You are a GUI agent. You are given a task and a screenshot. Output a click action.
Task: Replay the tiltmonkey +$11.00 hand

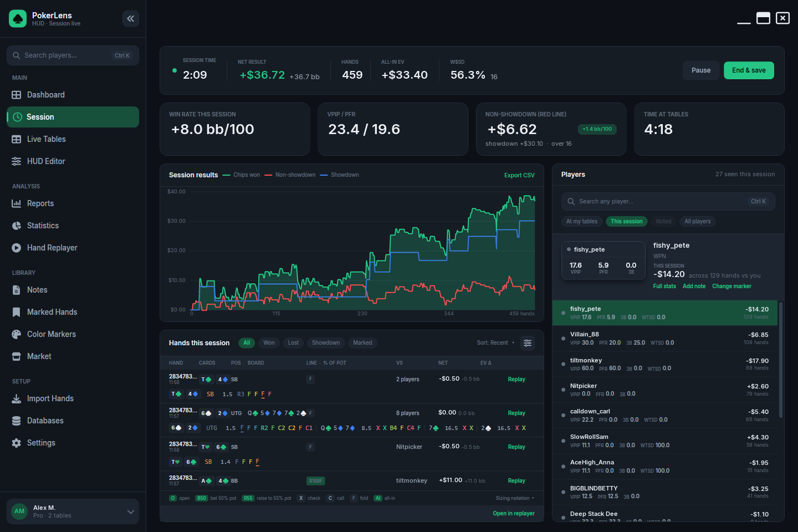tap(516, 481)
